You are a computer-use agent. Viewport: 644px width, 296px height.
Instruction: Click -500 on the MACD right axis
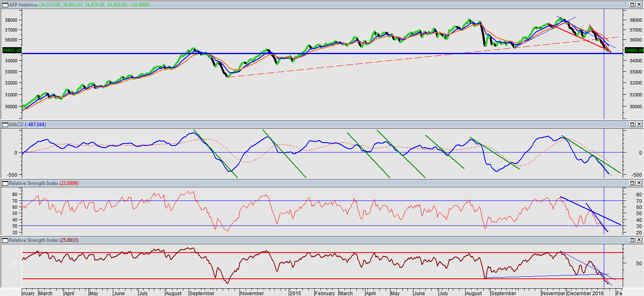click(636, 175)
